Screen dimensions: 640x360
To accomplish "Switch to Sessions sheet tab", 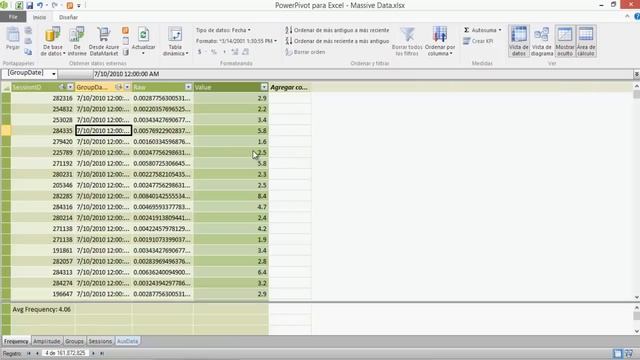I will point(100,341).
